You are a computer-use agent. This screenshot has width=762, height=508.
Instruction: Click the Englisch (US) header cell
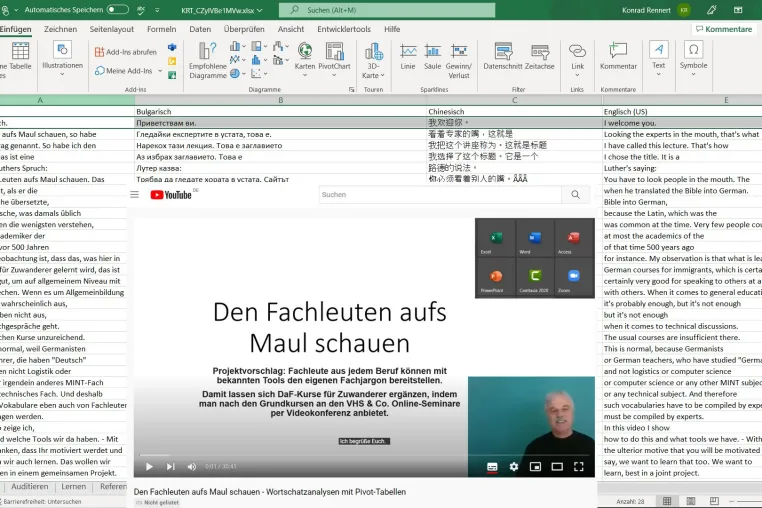[682, 111]
